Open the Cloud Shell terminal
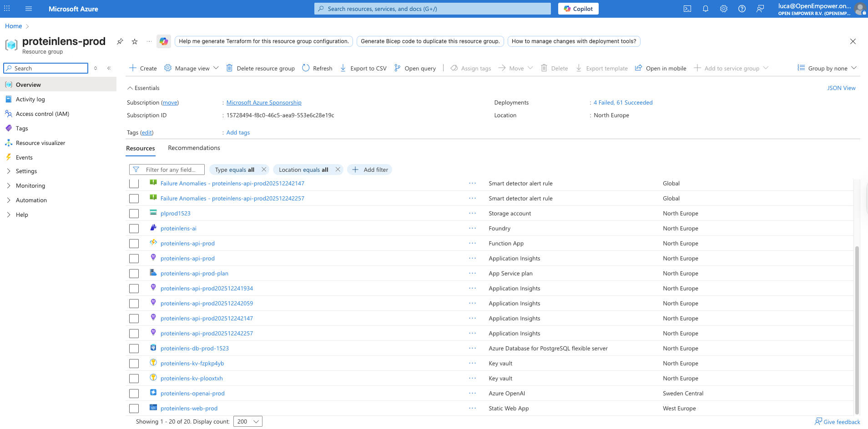Viewport: 868px width, 429px height. pyautogui.click(x=687, y=9)
